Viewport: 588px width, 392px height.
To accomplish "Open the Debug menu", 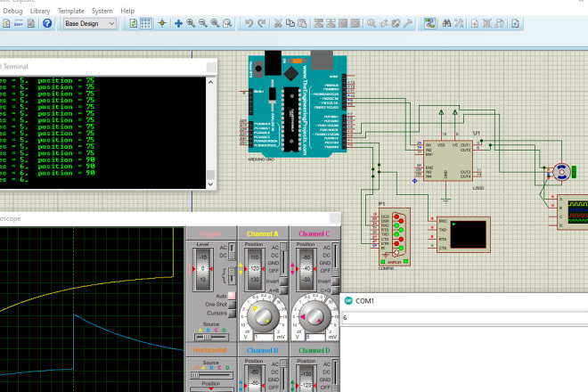I will point(12,11).
